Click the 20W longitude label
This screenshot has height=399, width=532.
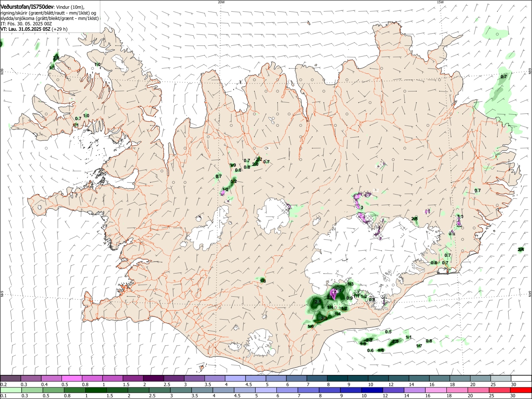click(221, 2)
